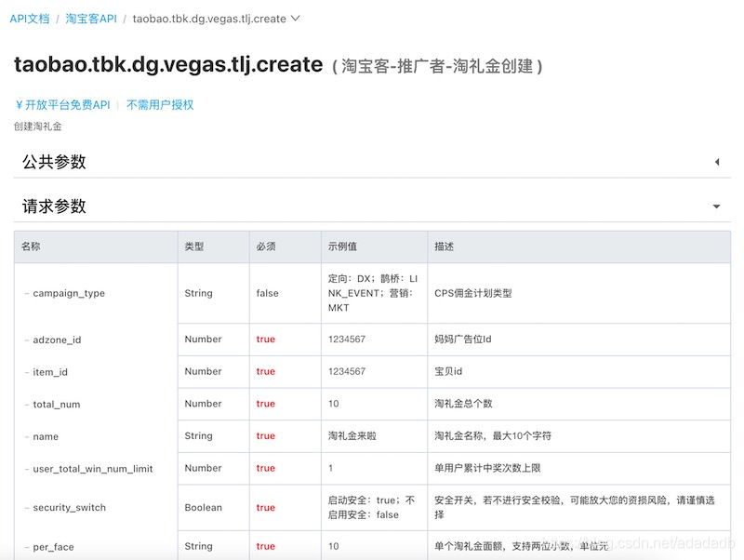The image size is (744, 560).
Task: Click the 妈妈广告位Id description
Action: [462, 339]
